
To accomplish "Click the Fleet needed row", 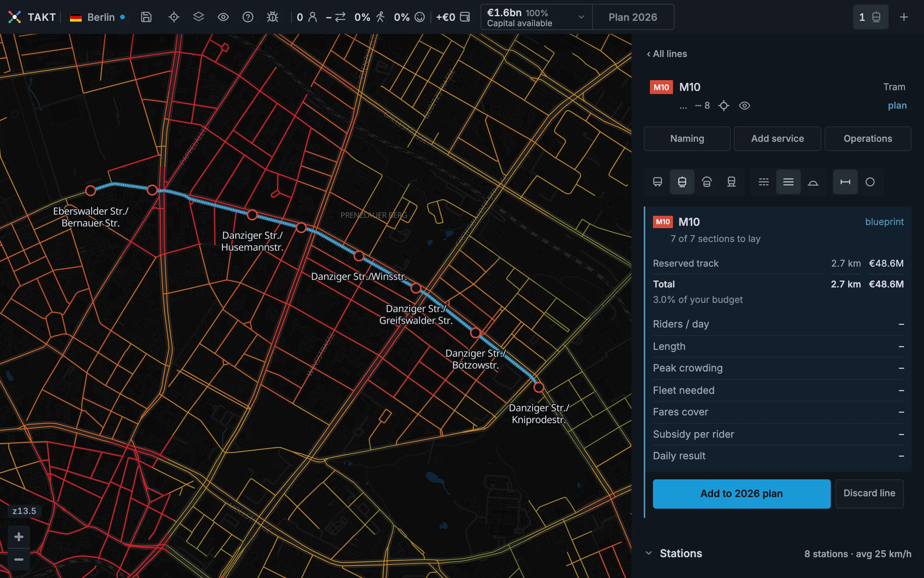I will (x=778, y=391).
